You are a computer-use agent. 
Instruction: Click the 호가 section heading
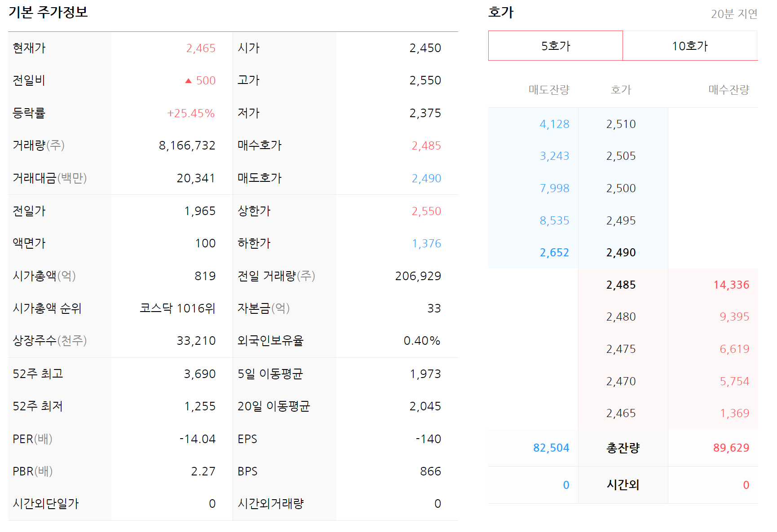coord(501,12)
